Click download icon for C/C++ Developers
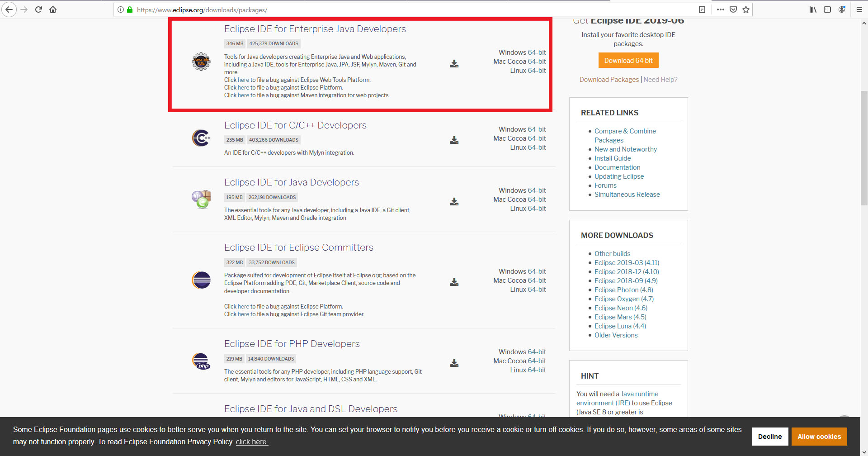Viewport: 868px width, 456px height. point(454,140)
